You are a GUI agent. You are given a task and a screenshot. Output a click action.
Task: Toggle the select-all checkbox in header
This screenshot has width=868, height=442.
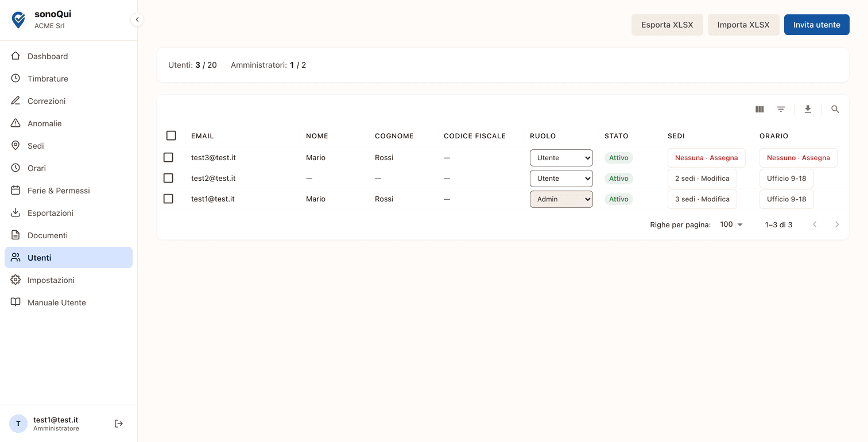pyautogui.click(x=171, y=135)
